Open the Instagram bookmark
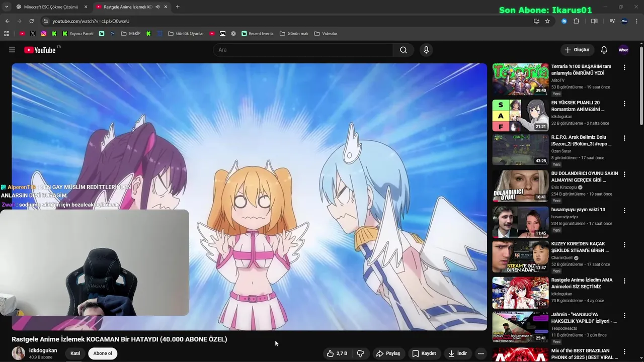 (x=44, y=34)
